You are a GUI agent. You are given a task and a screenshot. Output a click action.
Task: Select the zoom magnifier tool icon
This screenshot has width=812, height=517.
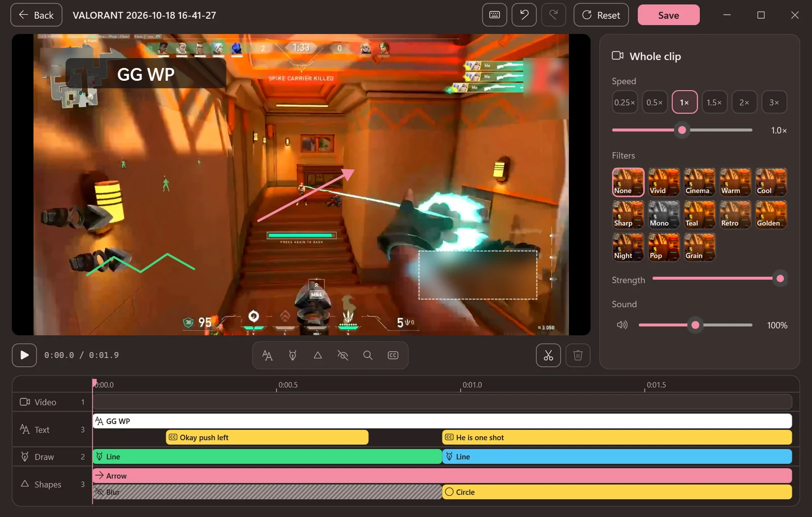click(368, 356)
